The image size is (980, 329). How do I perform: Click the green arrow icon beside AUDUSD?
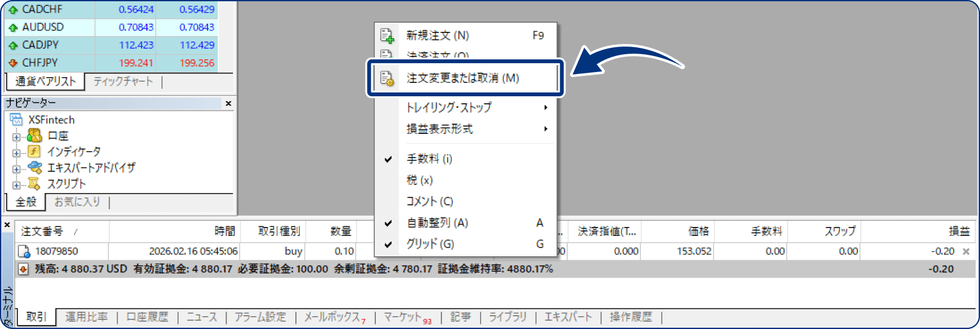pos(13,27)
